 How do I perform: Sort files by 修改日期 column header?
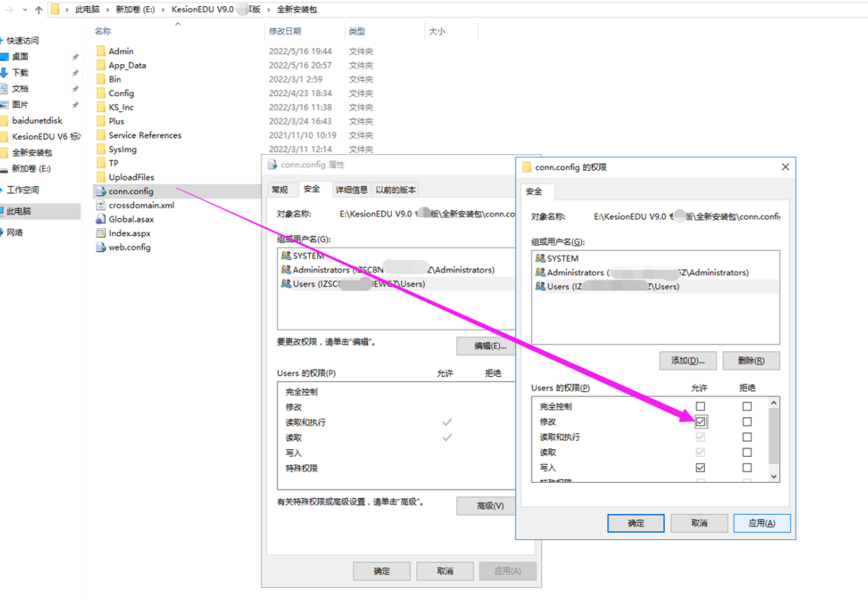(285, 31)
